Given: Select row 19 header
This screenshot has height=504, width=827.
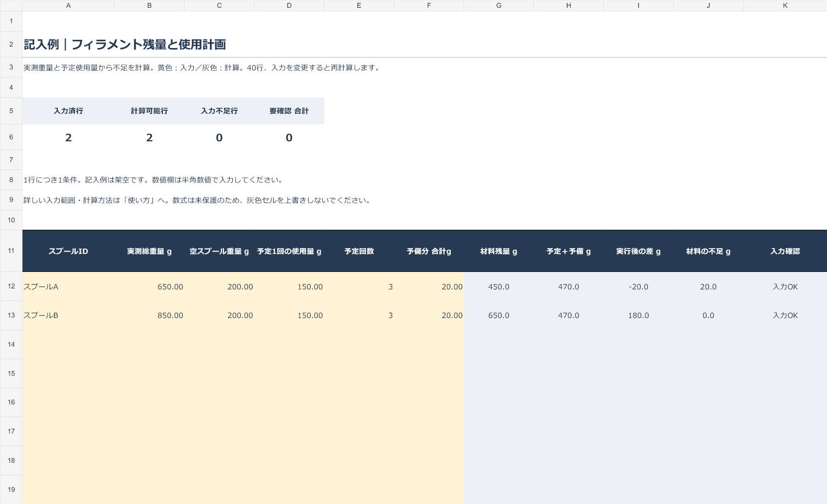Looking at the screenshot, I should 11,489.
